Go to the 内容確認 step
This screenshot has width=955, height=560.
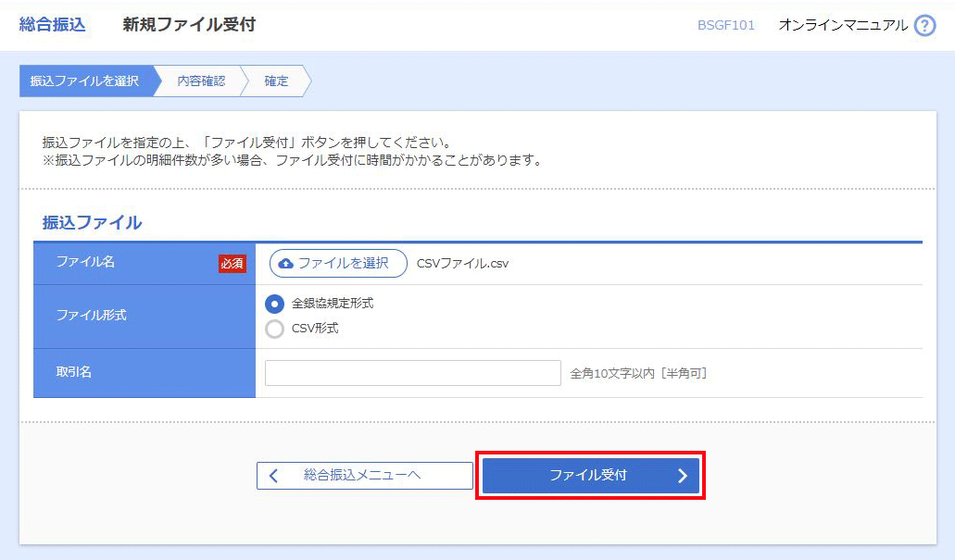pos(201,81)
